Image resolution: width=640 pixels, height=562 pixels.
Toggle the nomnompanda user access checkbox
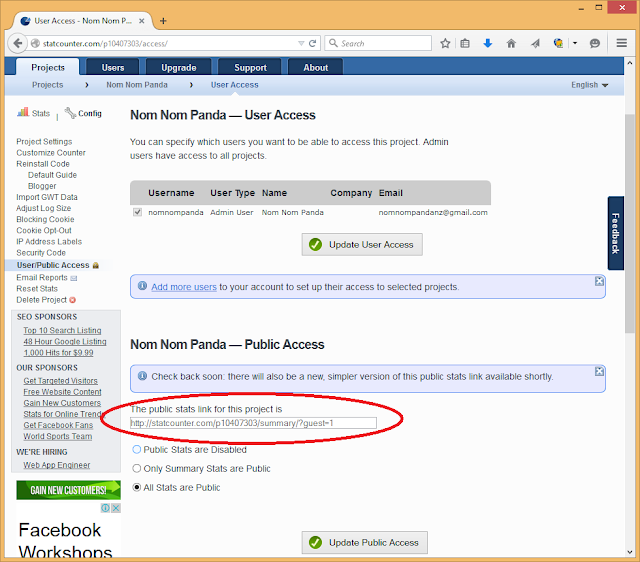[138, 212]
